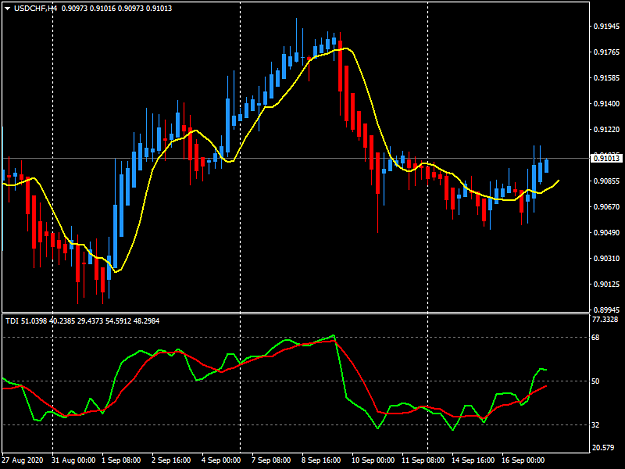Select price scale value 0.91220

pos(607,130)
